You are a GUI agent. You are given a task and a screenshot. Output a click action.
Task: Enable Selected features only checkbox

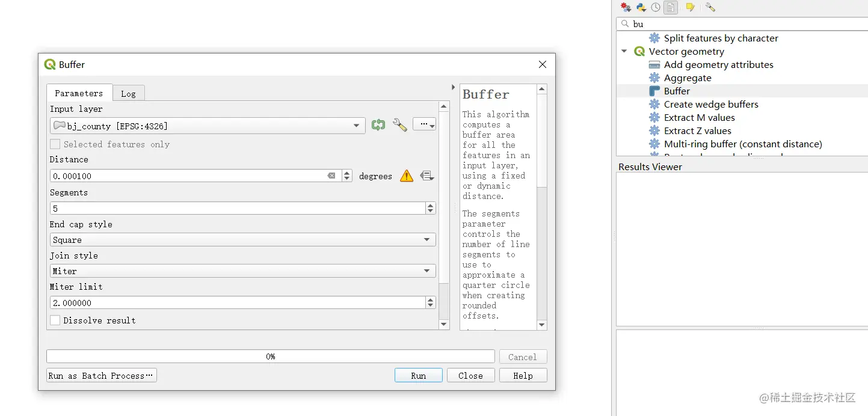pos(55,144)
